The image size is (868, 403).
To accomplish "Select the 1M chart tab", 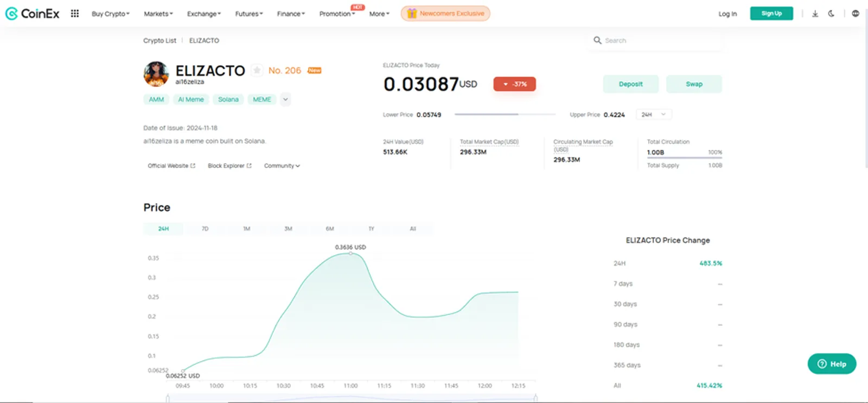I will coord(247,229).
